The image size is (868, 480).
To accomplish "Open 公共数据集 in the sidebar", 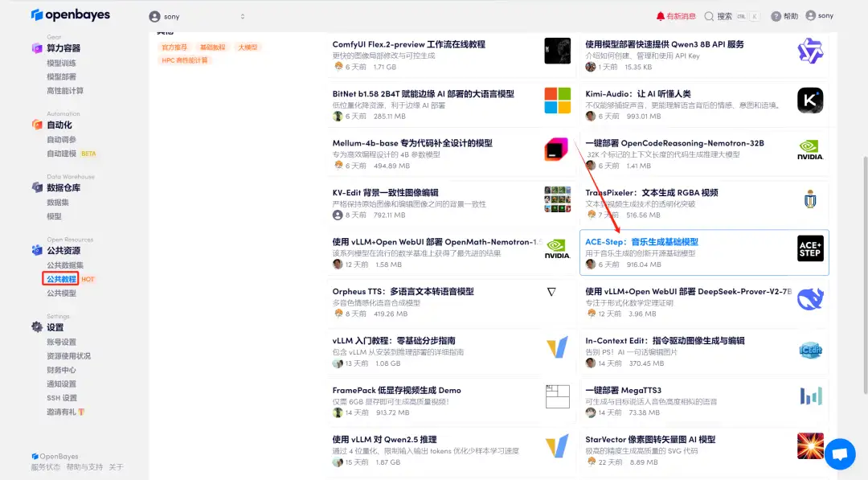I will pos(65,265).
